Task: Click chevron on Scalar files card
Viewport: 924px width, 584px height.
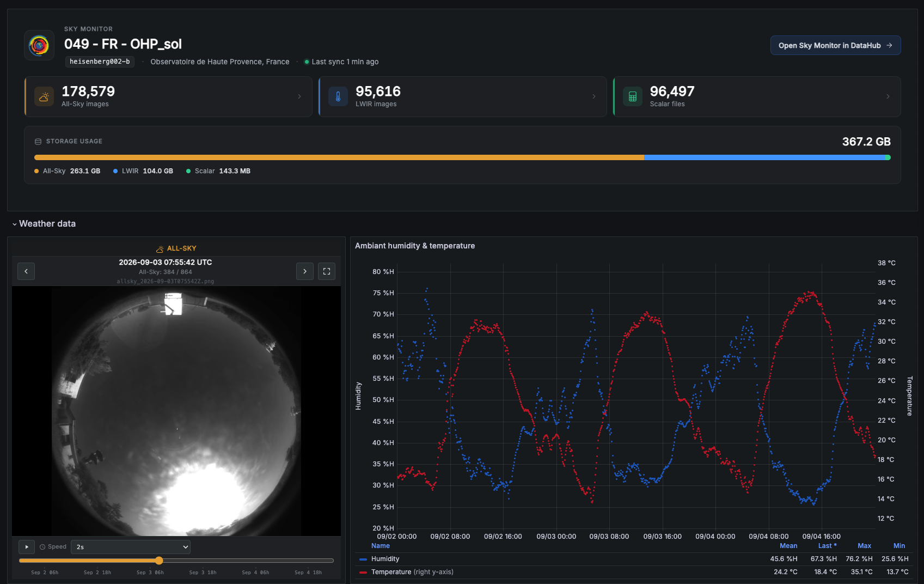Action: 888,96
